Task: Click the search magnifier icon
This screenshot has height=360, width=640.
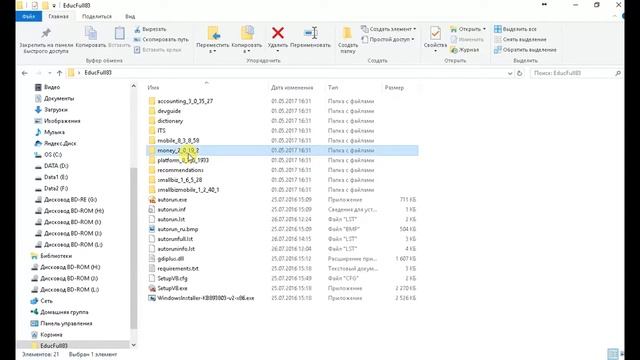Action: tap(618, 73)
